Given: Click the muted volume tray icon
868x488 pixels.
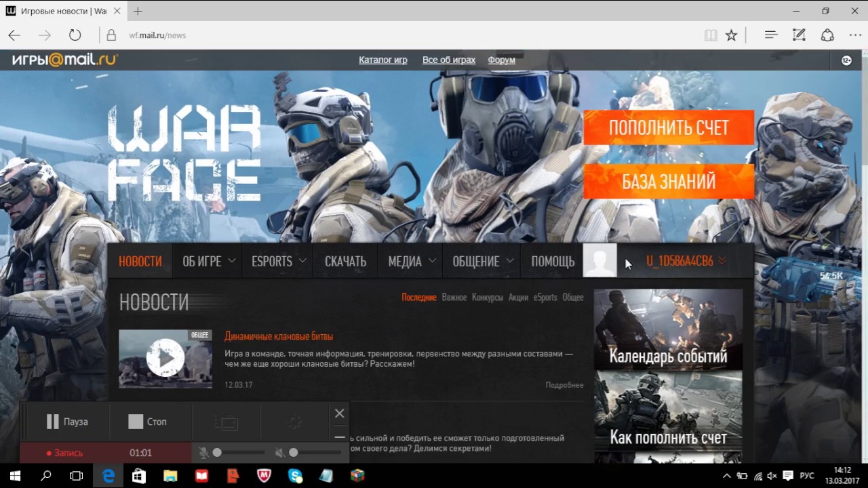Looking at the screenshot, I should click(772, 476).
